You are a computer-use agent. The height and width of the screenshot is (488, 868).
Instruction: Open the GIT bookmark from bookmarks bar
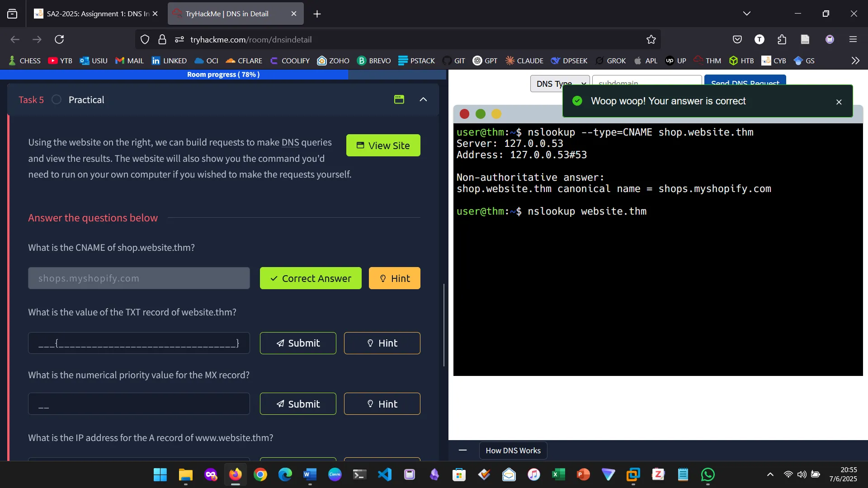[x=453, y=60]
